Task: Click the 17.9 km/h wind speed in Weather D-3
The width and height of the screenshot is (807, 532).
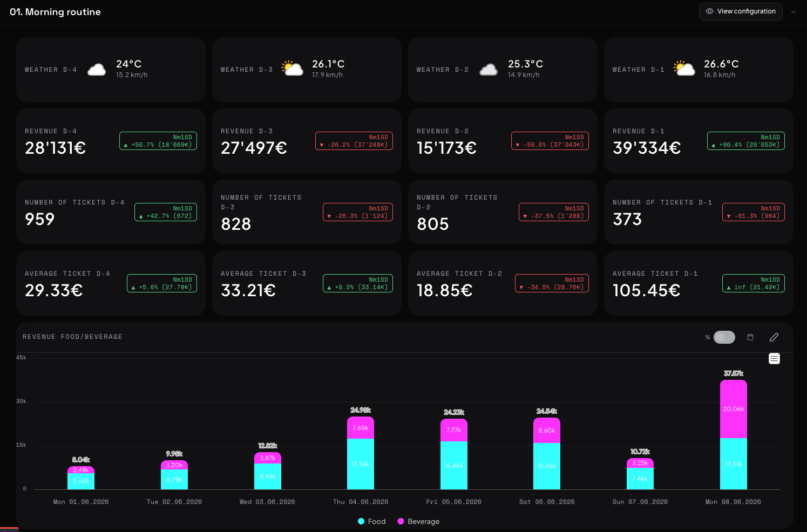Action: [327, 75]
